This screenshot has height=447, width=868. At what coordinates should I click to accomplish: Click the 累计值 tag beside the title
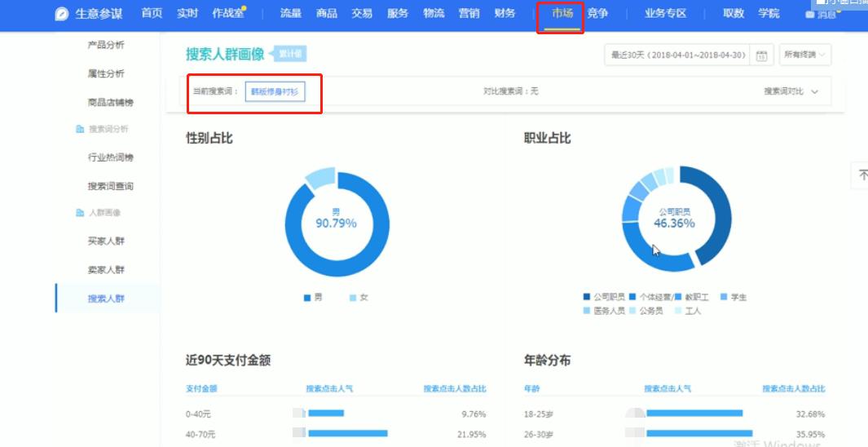pos(291,55)
